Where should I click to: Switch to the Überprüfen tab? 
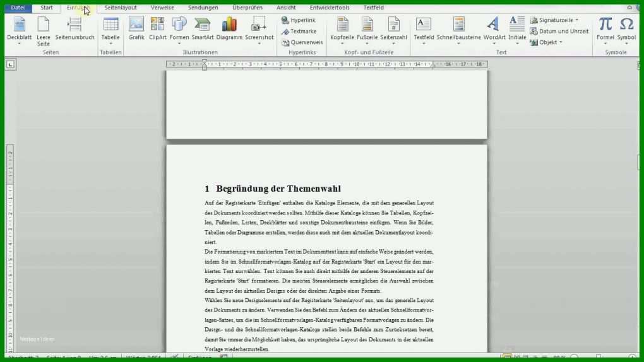point(247,8)
